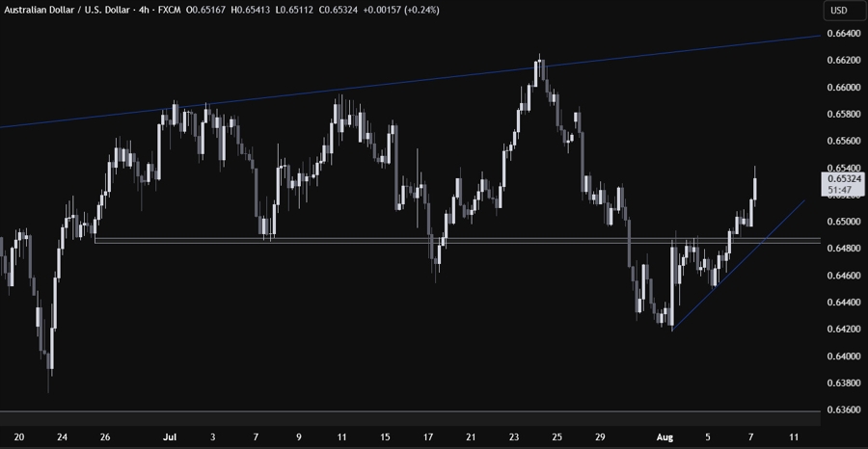
Task: Click the 0.63600 price axis label
Action: point(844,410)
